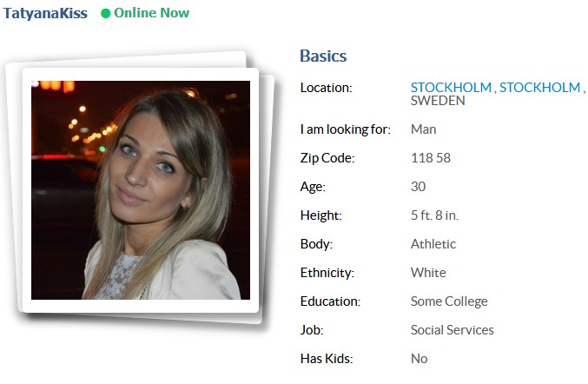Open the first STOCKHOLM city link

point(451,88)
